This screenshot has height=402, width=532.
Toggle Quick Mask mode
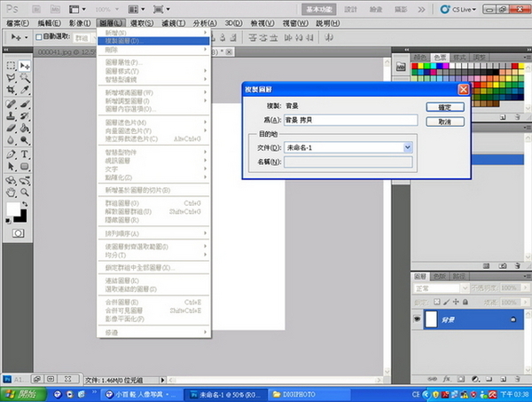18,233
